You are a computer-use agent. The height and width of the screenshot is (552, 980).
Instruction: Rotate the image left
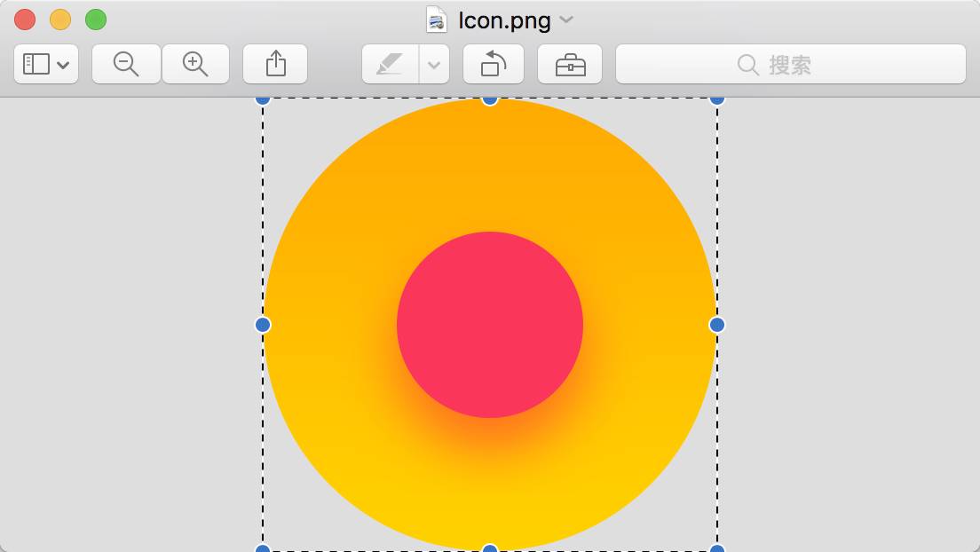tap(494, 64)
